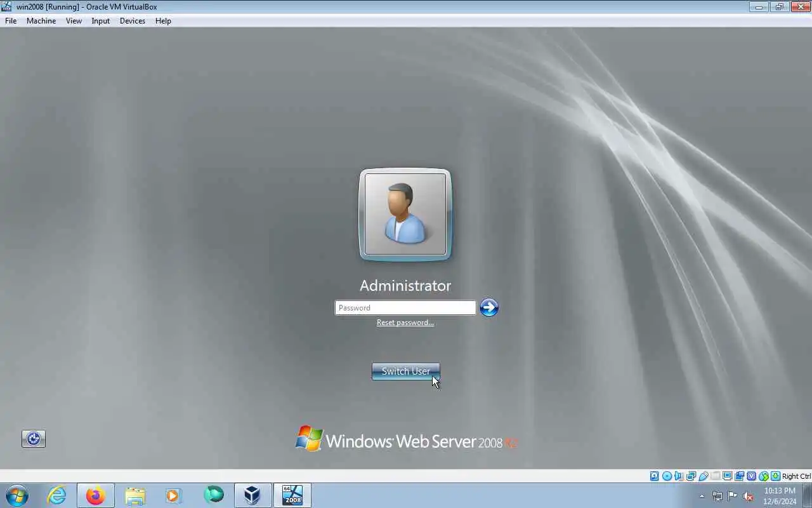Click the hard disk activity status icon
Viewport: 812px width, 508px height.
click(654, 476)
